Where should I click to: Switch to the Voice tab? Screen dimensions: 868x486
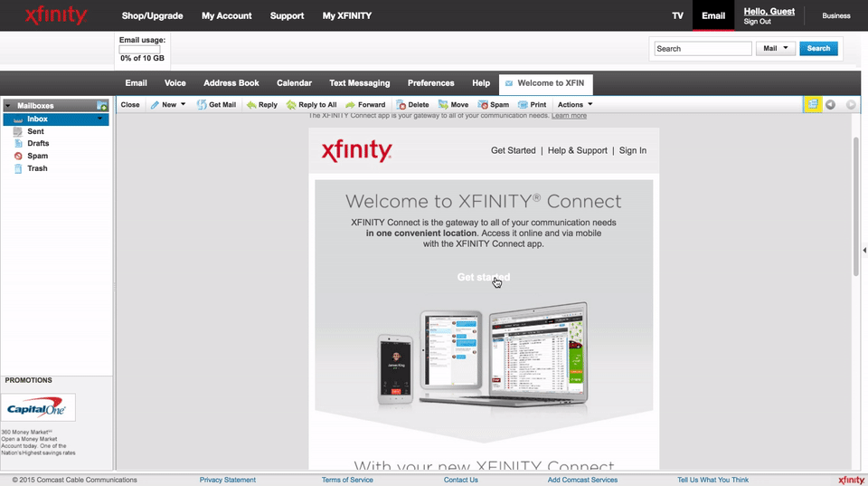point(175,83)
